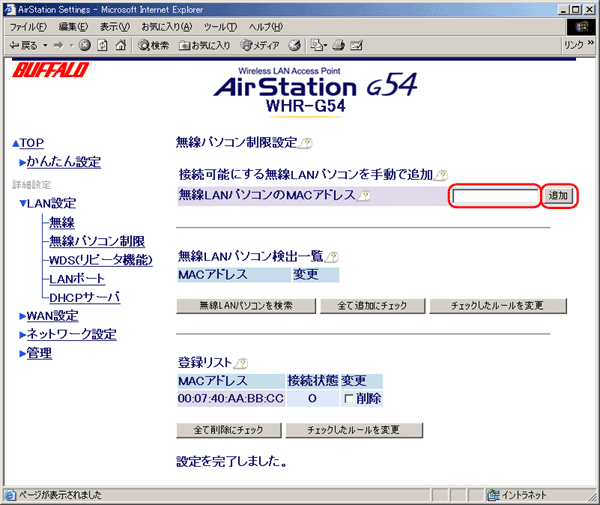Screen dimensions: 600x505
Task: Open the ファイル(F) menu
Action: pyautogui.click(x=28, y=27)
